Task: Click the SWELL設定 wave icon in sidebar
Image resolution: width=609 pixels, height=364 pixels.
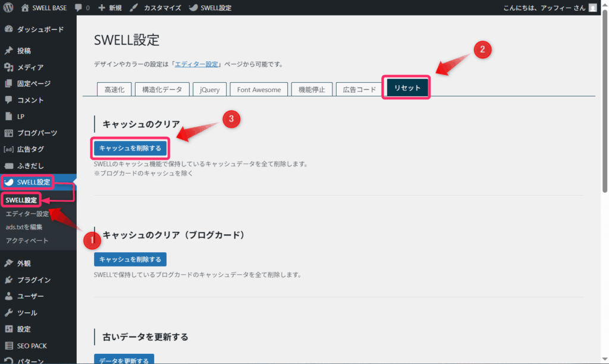Action: click(x=8, y=182)
